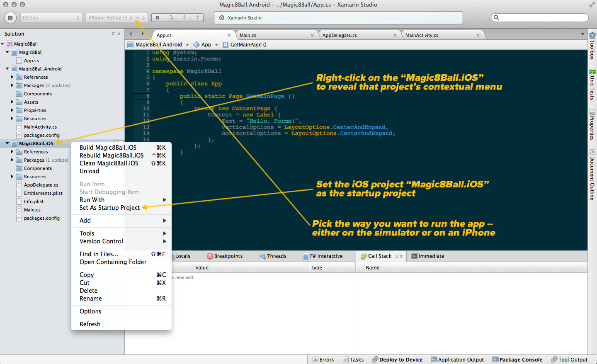Viewport: 597px width, 364px height.
Task: Navigate back with the left arrow
Action: [131, 34]
